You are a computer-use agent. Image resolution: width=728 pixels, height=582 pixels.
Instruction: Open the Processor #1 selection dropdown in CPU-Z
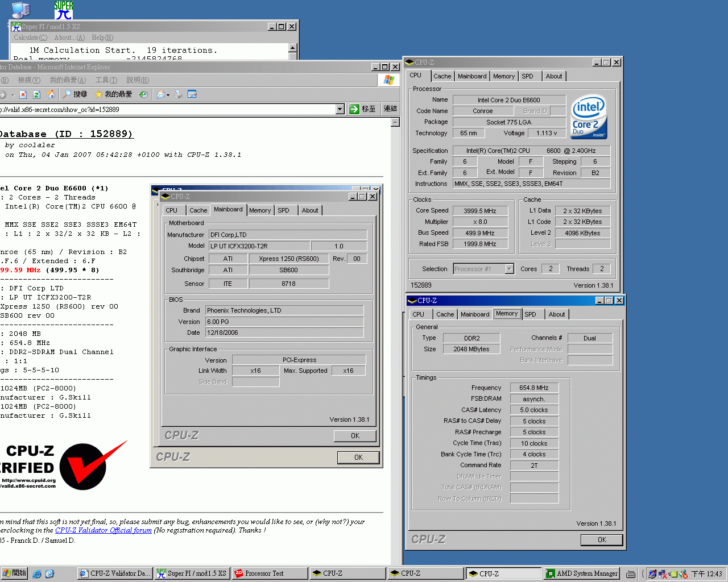(509, 269)
